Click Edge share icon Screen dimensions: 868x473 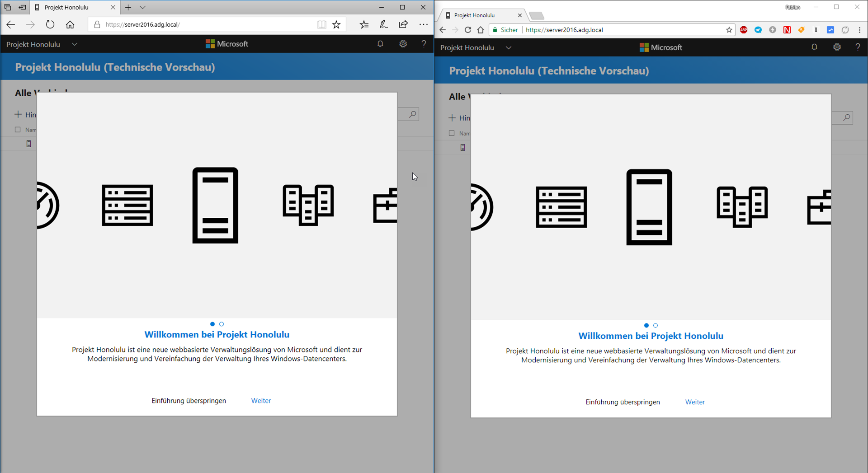coord(403,24)
